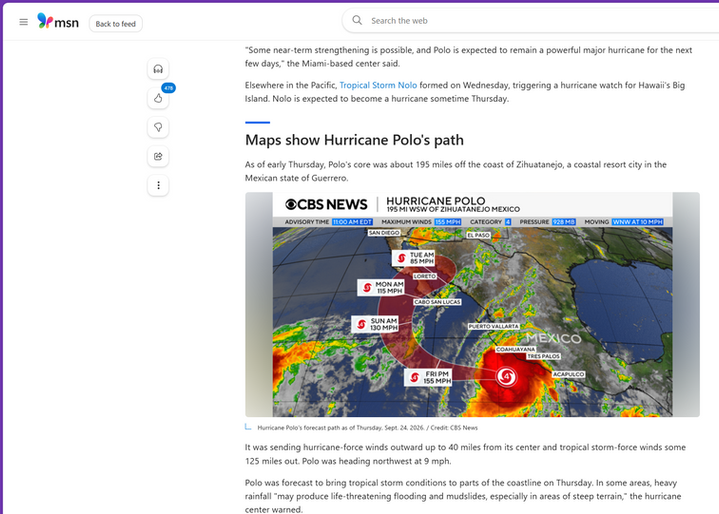This screenshot has width=719, height=514.
Task: Like the article with thumbs-up
Action: click(158, 98)
